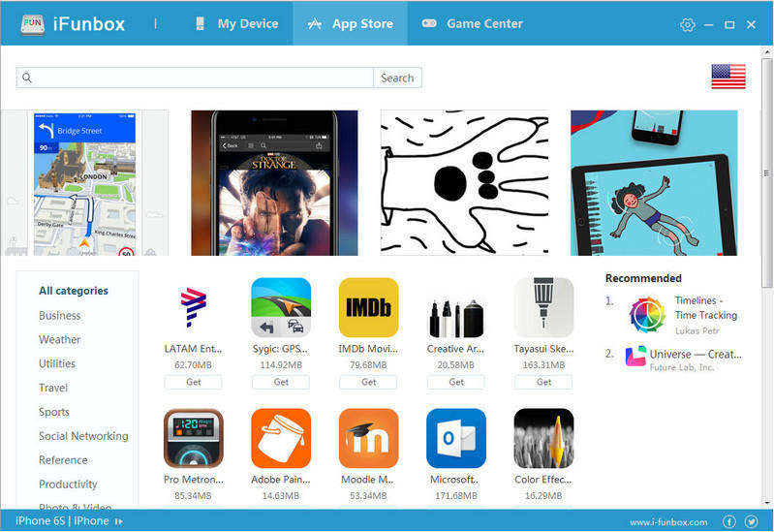Change store region with US flag icon
Viewport: 774px width, 532px height.
click(x=728, y=77)
